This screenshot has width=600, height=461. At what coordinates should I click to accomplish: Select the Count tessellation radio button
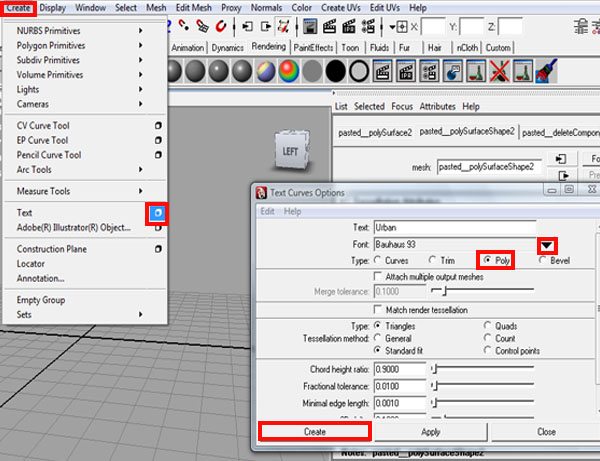pos(488,338)
